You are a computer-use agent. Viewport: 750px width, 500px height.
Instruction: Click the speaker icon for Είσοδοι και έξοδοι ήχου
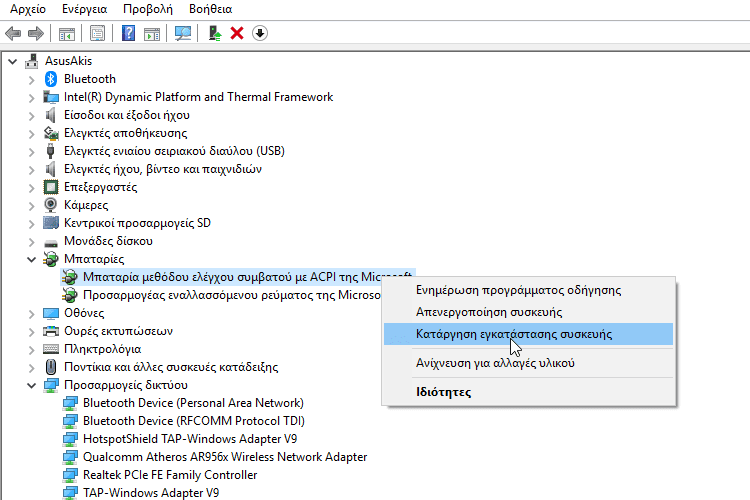(50, 115)
